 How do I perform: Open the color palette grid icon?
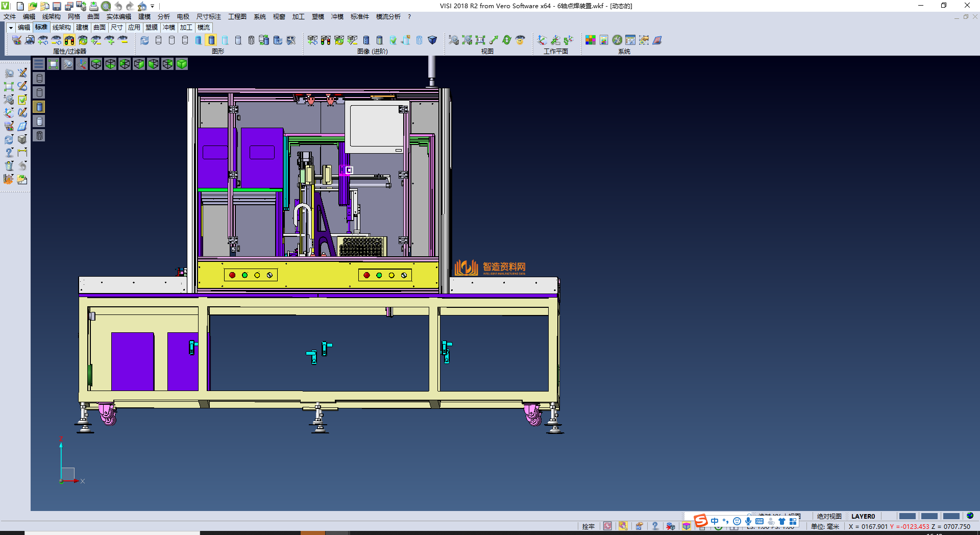click(591, 40)
